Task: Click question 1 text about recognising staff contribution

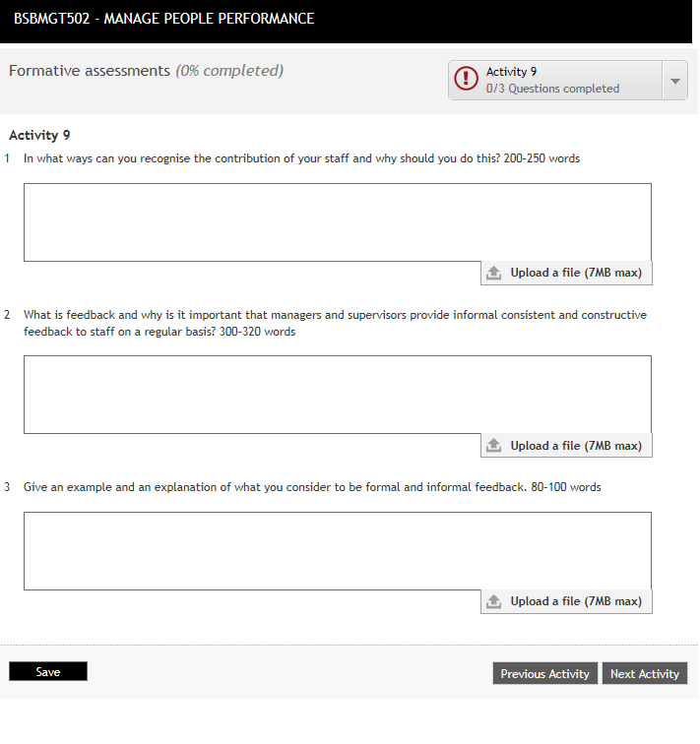Action: tap(301, 158)
